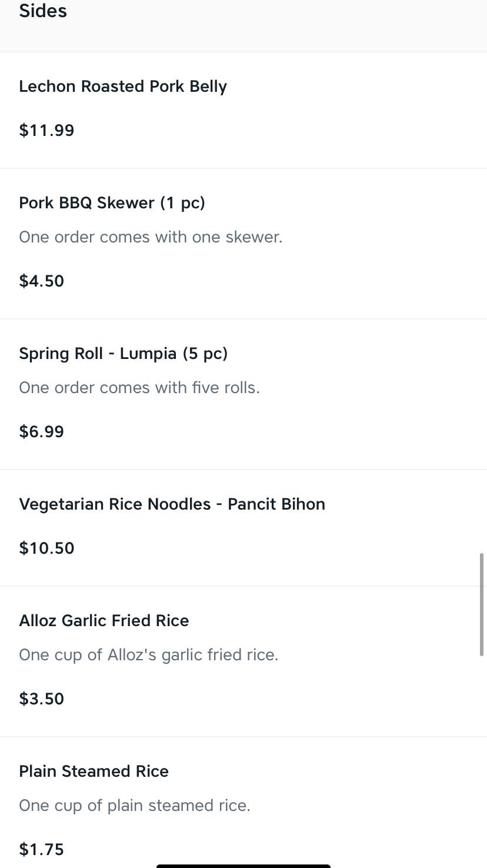
Task: Tap the $4.50 skewer price
Action: 41,281
